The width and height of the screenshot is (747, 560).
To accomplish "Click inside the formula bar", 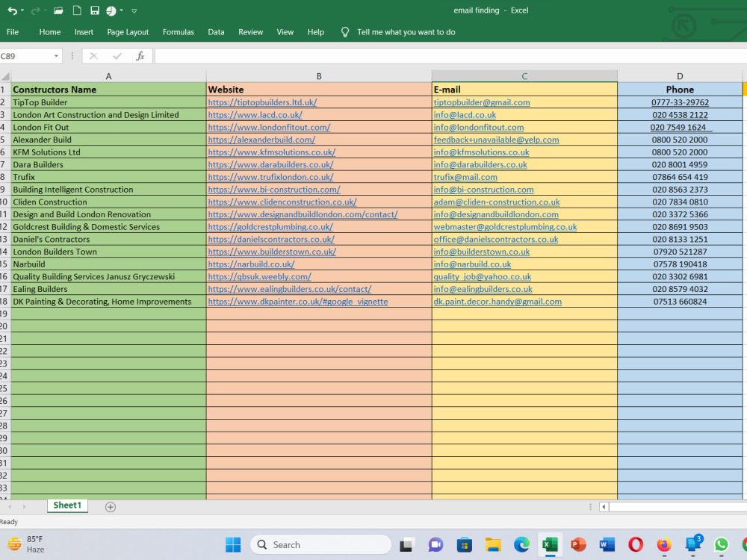I will coord(450,56).
